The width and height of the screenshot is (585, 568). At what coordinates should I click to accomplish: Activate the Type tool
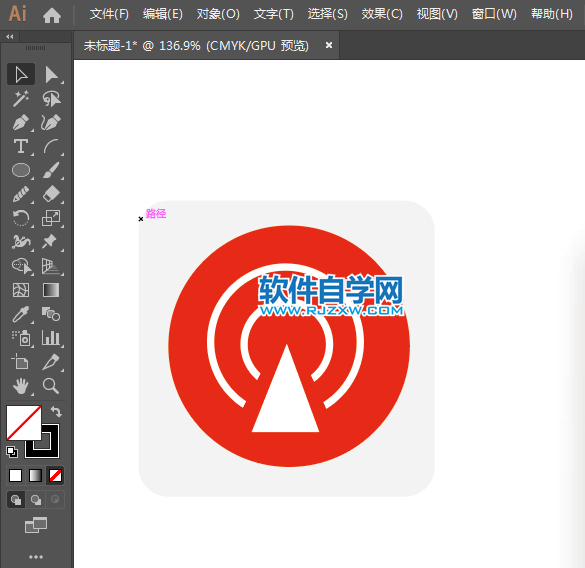[x=21, y=146]
